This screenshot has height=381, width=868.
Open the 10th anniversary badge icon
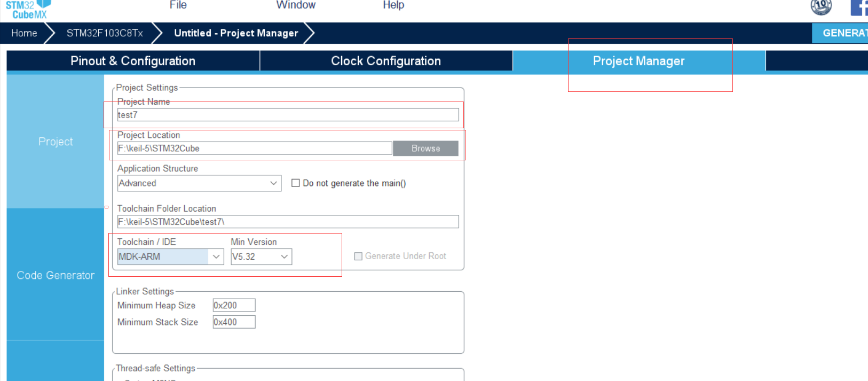tap(821, 7)
